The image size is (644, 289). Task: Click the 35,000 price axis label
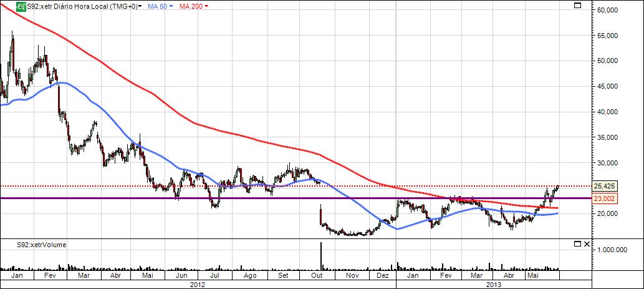pos(607,137)
